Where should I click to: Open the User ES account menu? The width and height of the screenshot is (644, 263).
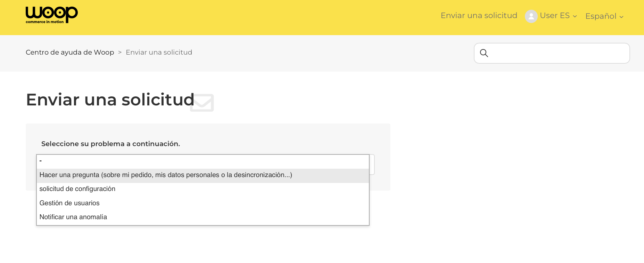(555, 16)
